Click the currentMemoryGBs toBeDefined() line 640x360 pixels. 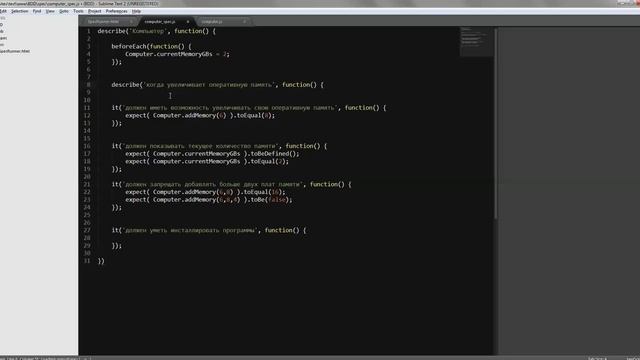[x=212, y=153]
